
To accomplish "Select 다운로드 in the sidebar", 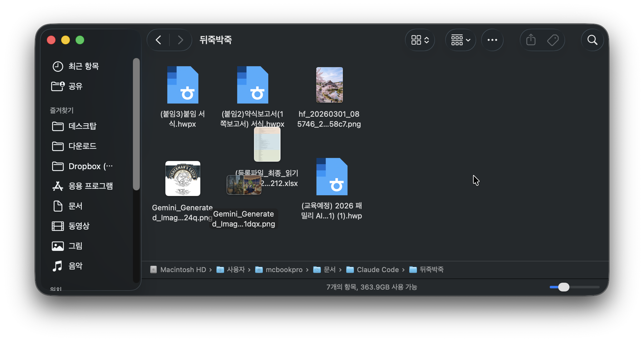I will click(82, 146).
